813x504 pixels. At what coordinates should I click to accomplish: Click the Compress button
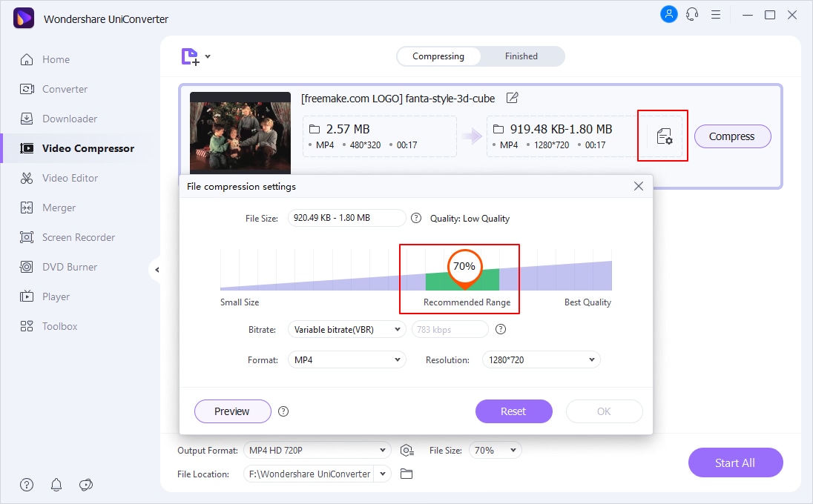coord(732,136)
